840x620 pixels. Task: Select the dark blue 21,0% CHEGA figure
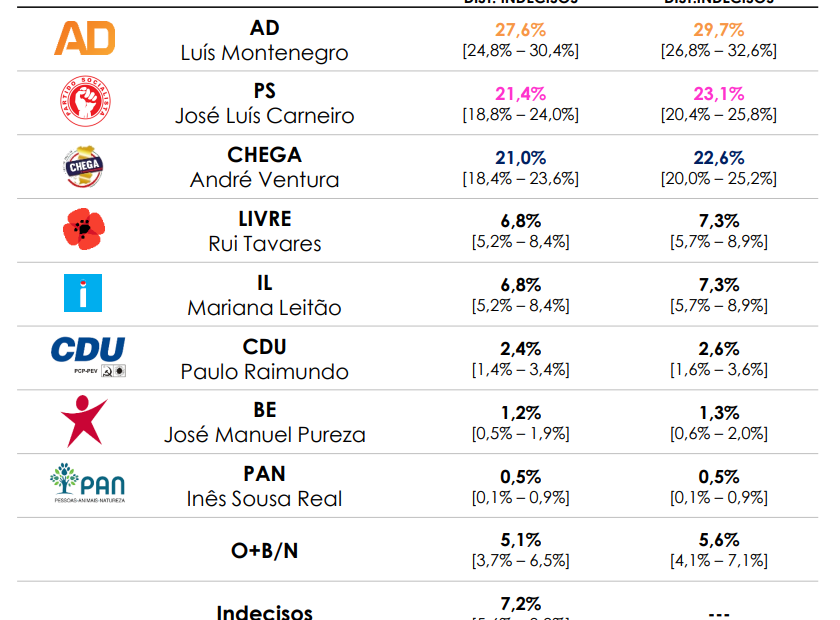point(520,158)
